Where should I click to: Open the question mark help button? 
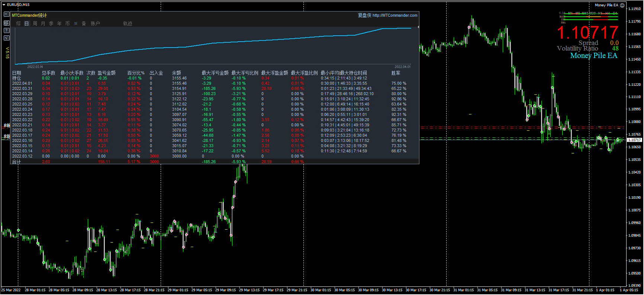click(7, 30)
